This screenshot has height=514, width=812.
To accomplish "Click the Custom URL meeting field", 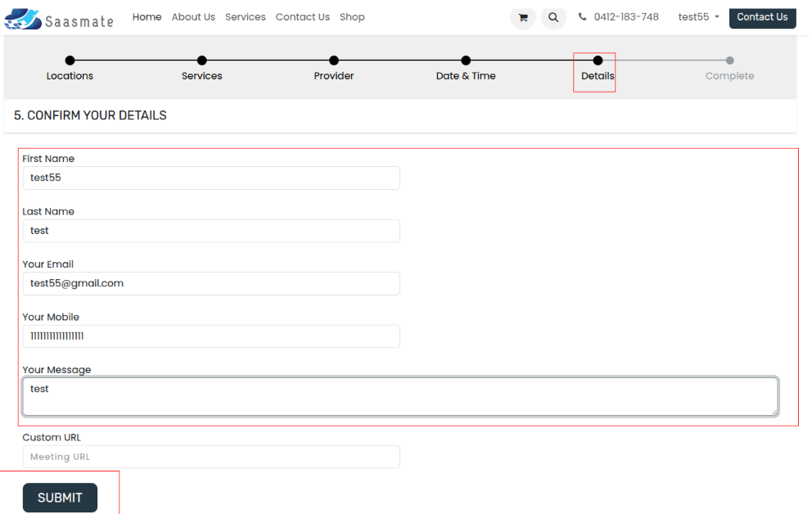I will tap(210, 457).
